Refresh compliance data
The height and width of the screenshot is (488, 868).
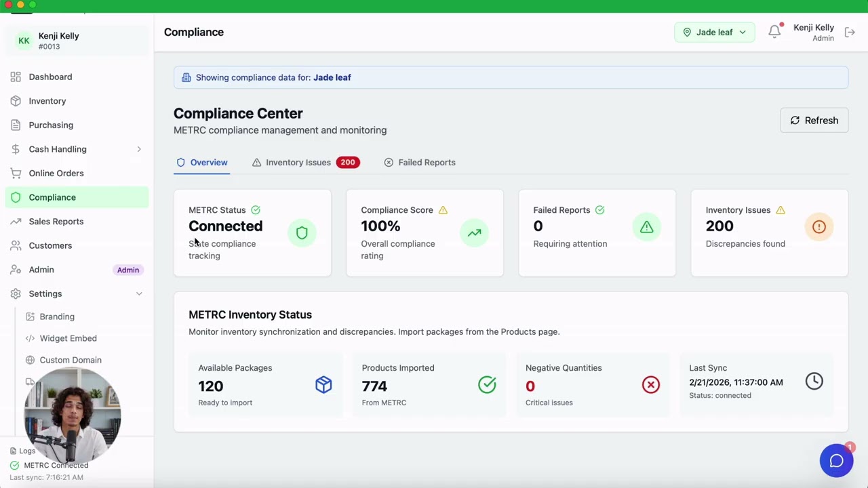(814, 120)
